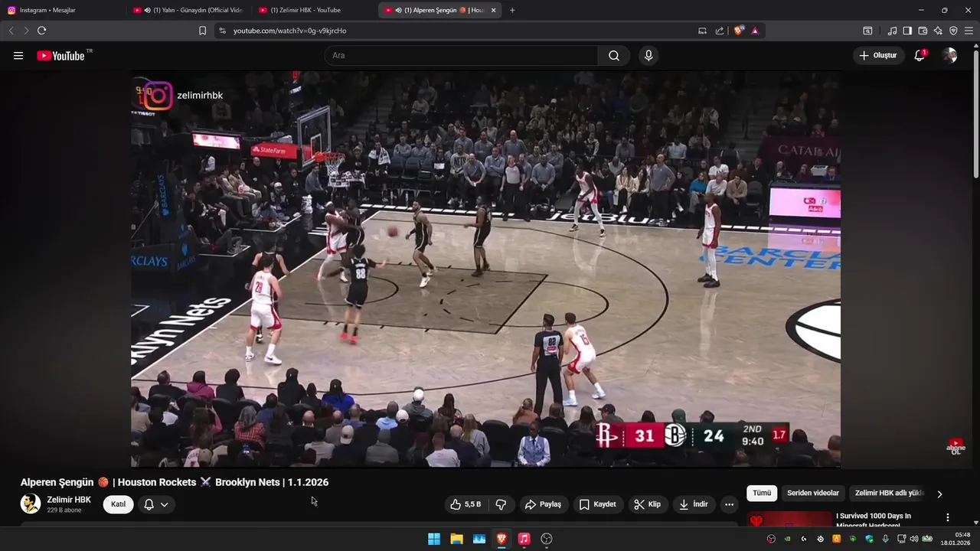
Task: Switch to Yalın Günaydın tab
Action: [188, 10]
